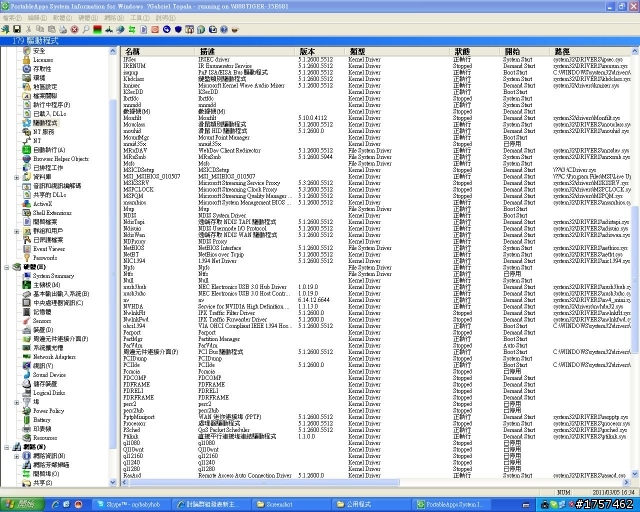
Task: Open the 檔案(F) menu
Action: [x=12, y=18]
